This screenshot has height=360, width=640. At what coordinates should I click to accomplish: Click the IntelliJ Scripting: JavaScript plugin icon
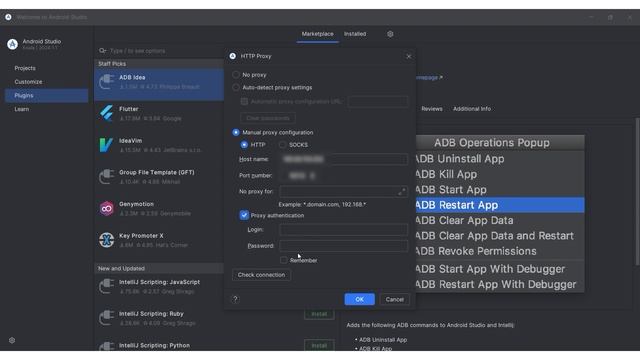(x=107, y=286)
